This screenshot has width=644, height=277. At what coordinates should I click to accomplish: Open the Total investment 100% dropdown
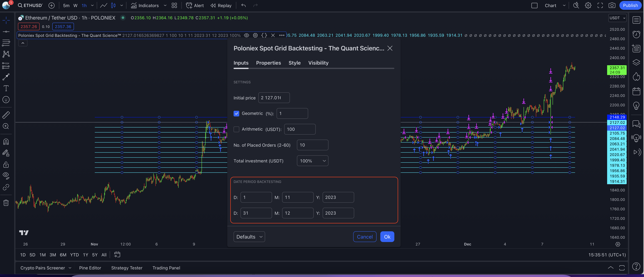coord(313,161)
